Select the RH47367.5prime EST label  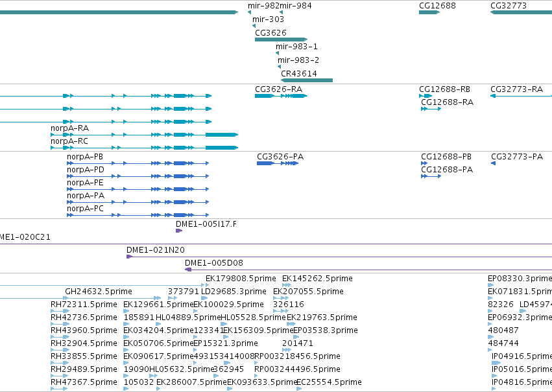click(x=84, y=383)
